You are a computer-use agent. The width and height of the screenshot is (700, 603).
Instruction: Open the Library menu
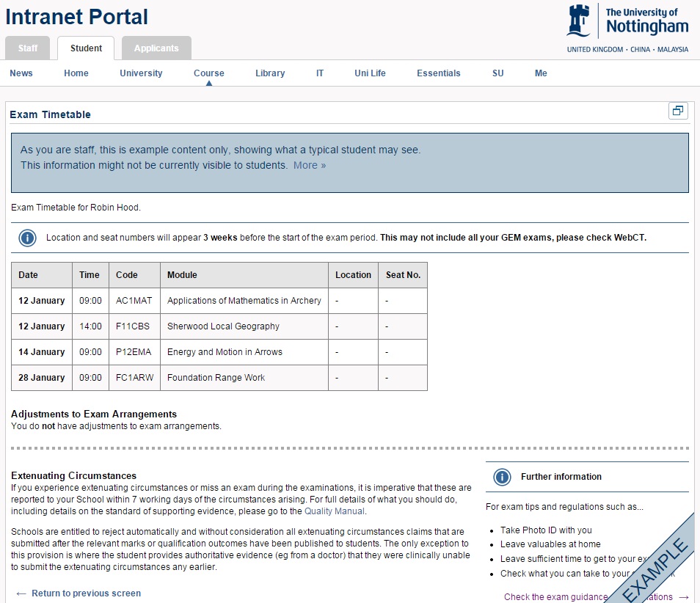pos(270,73)
